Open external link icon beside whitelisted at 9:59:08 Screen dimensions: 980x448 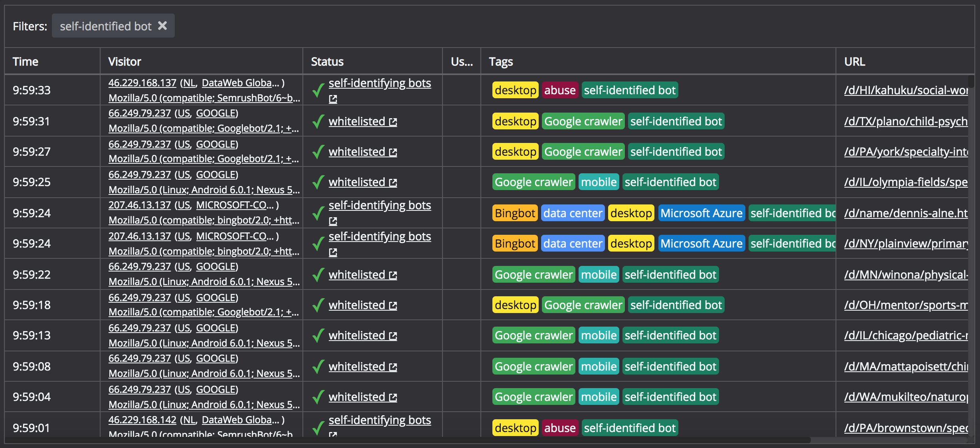pyautogui.click(x=393, y=367)
